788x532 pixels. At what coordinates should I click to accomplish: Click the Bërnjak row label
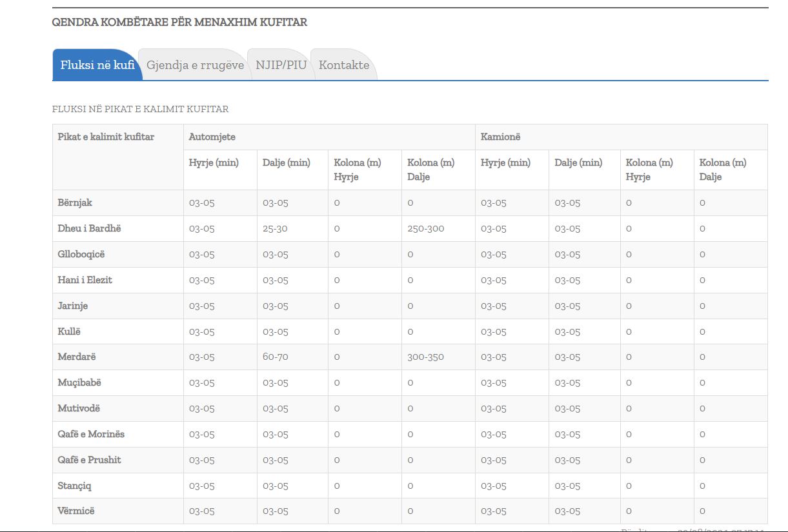coord(75,202)
